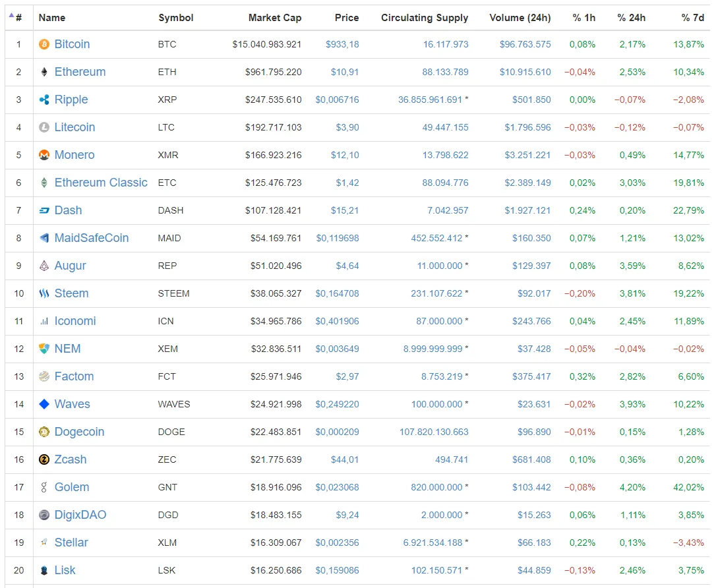This screenshot has height=588, width=716.
Task: Open the MaidSafeCoin name link
Action: 92,238
